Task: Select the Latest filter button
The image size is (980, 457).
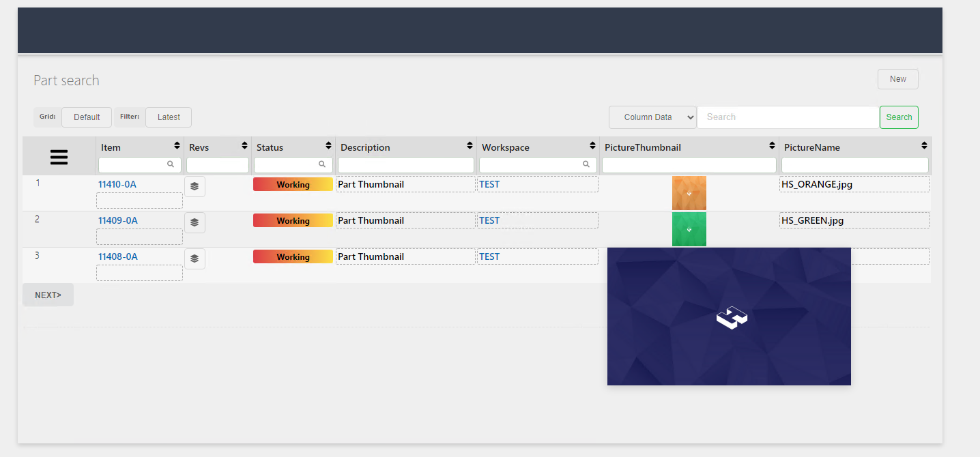Action: click(169, 117)
